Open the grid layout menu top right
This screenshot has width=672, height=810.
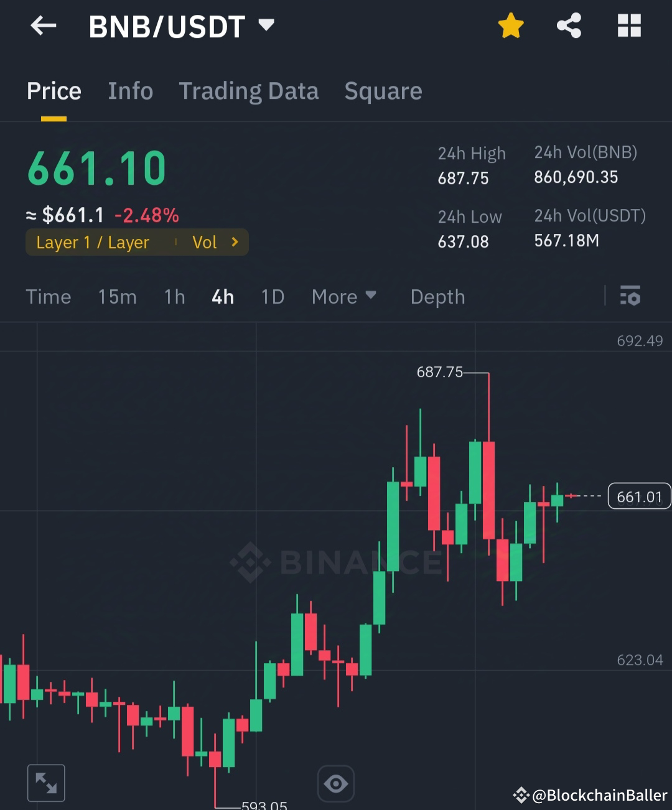tap(629, 25)
